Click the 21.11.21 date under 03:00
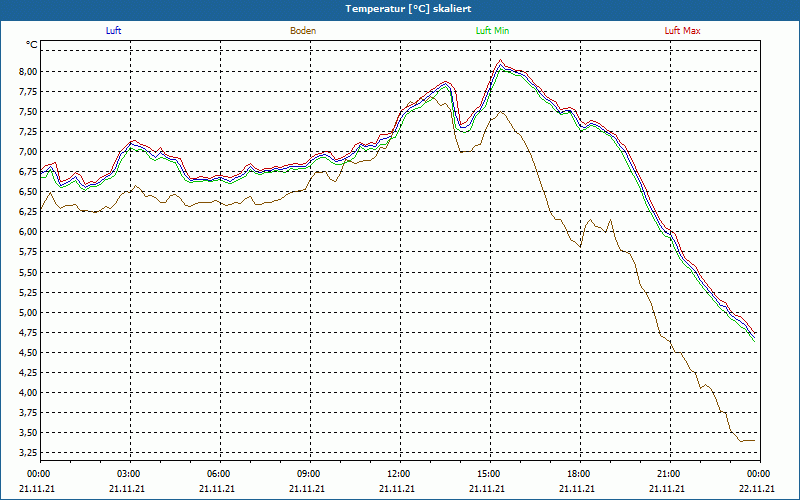 click(127, 488)
